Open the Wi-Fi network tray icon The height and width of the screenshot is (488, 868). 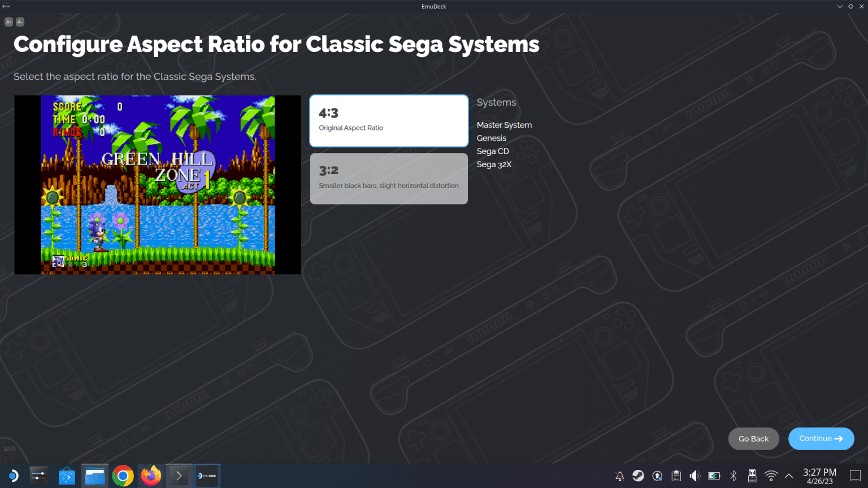771,475
